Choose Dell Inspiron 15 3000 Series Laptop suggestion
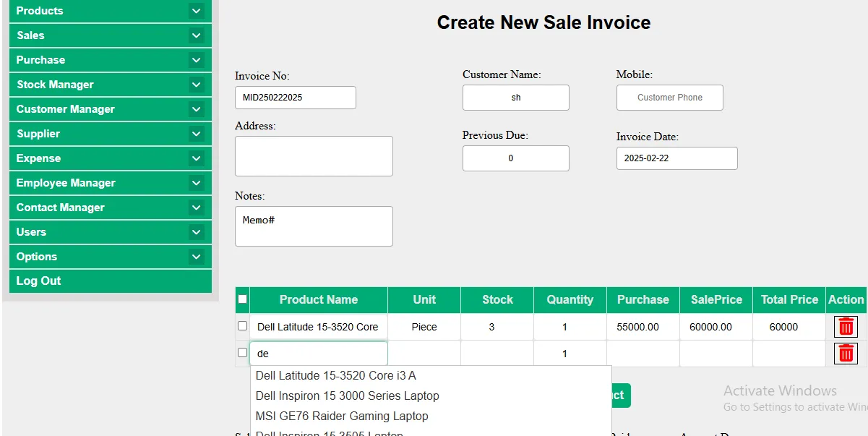Screen dimensions: 868x436 347,396
